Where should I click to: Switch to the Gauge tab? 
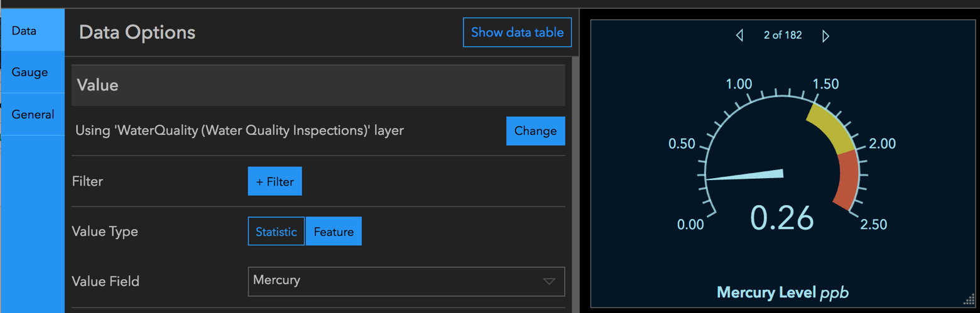(x=32, y=72)
